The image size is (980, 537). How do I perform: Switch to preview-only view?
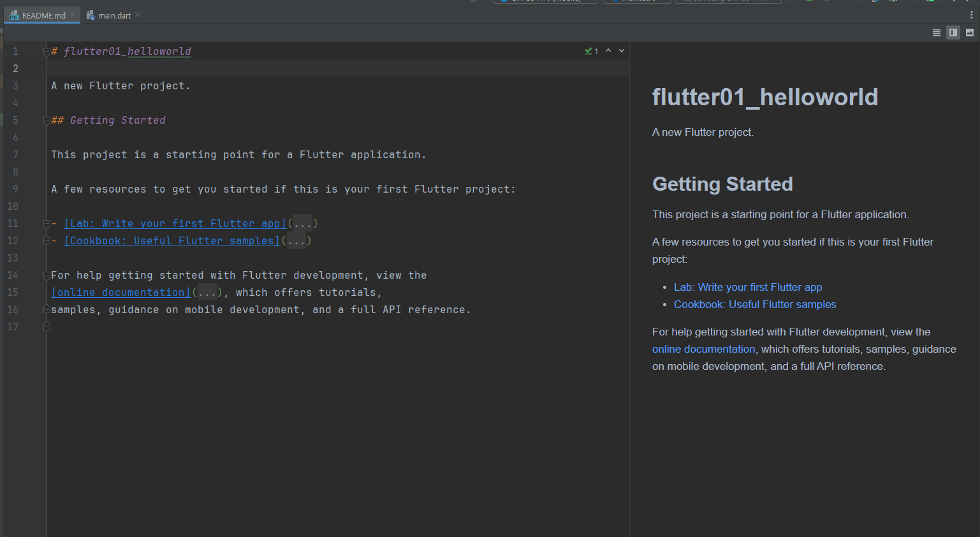coord(969,33)
